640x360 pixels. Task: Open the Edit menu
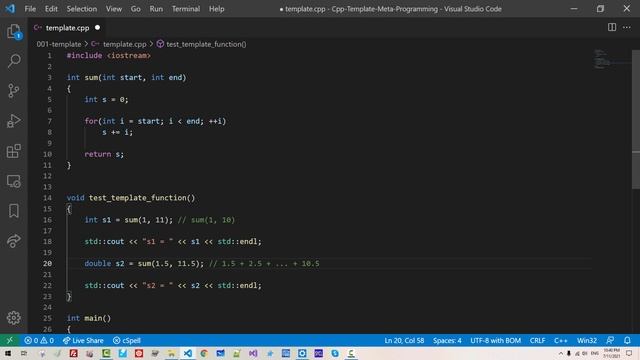coord(51,9)
